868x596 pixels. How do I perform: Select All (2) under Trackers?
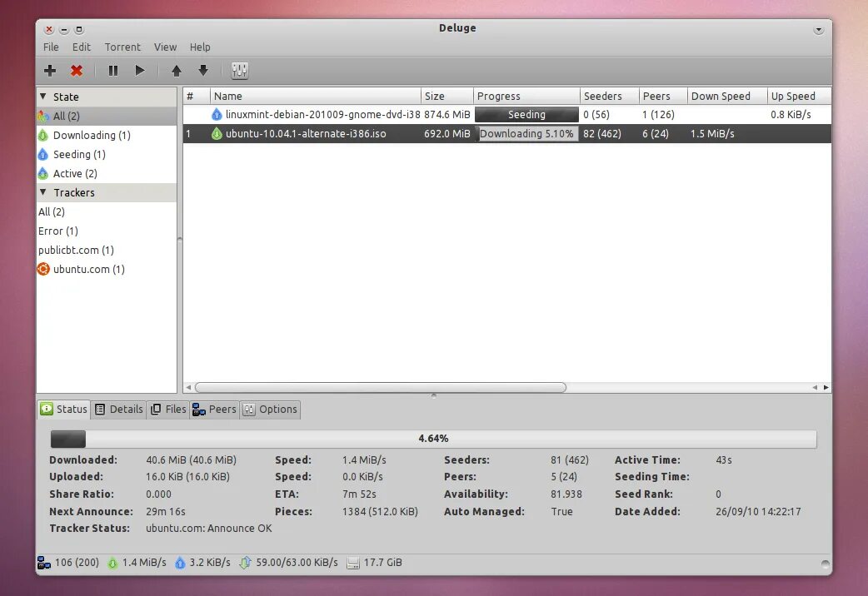pyautogui.click(x=107, y=211)
